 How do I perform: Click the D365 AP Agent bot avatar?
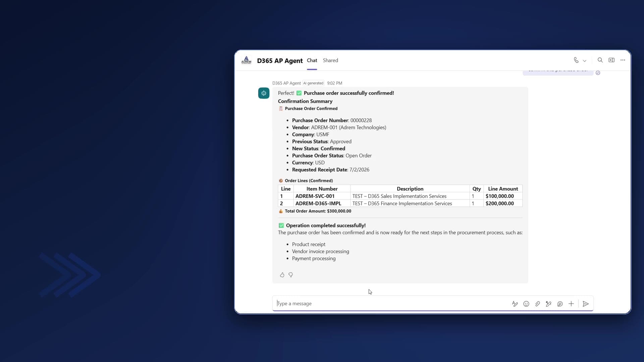pyautogui.click(x=264, y=93)
